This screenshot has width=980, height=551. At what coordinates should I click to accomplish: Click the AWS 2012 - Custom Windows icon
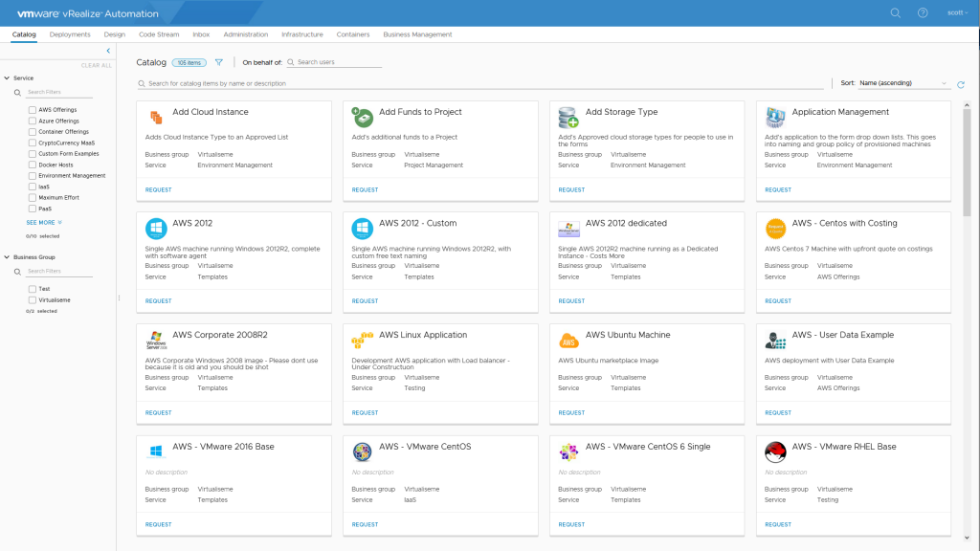[x=363, y=229]
